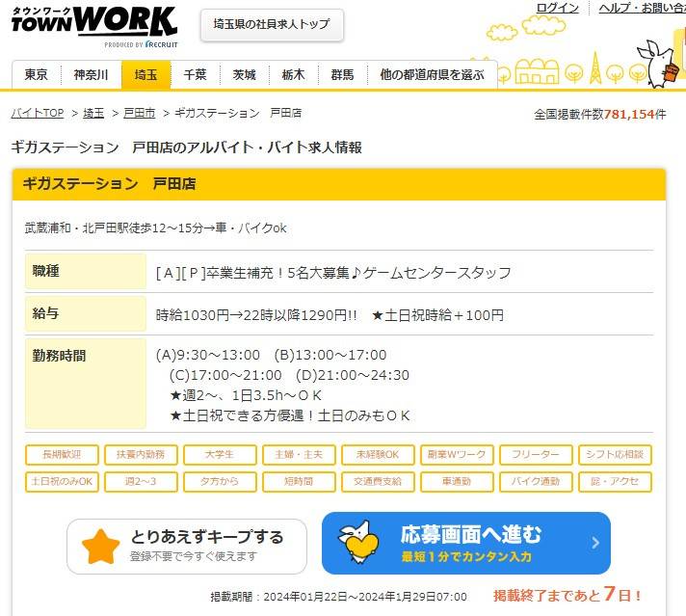Click the 未経験OK tag
Viewport: 686px width, 616px height.
383,455
